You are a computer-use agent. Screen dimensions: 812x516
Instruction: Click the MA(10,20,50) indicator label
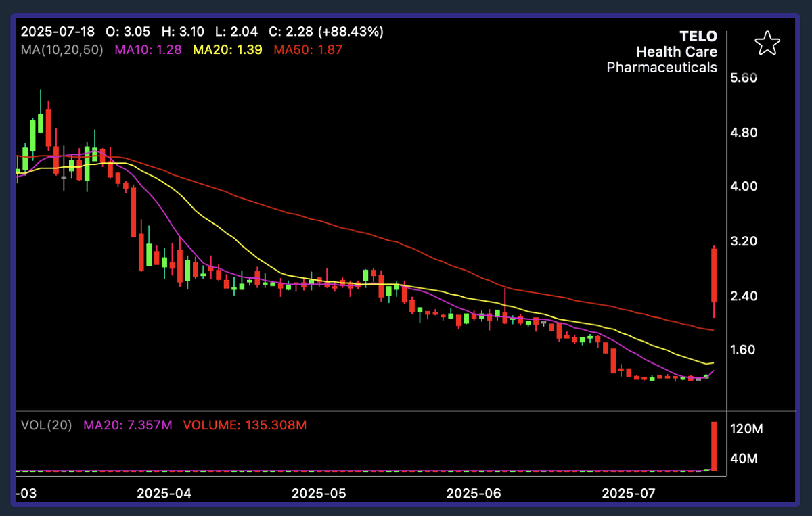62,49
